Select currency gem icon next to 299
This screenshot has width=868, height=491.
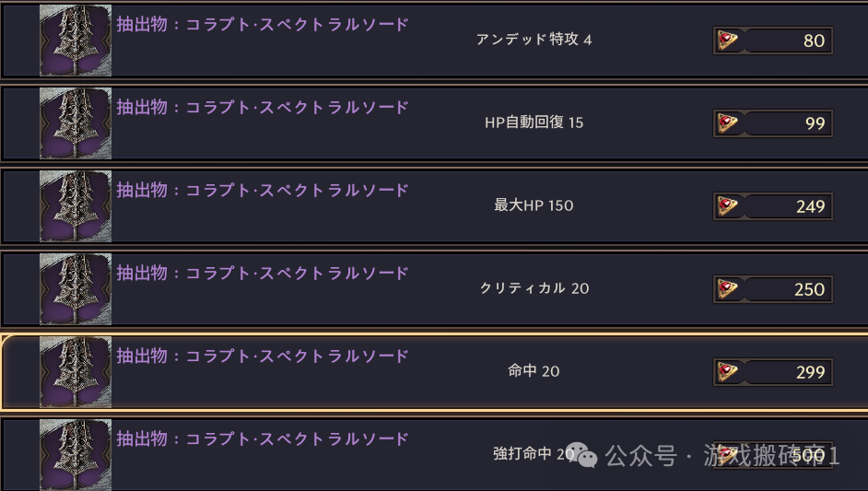tap(728, 372)
